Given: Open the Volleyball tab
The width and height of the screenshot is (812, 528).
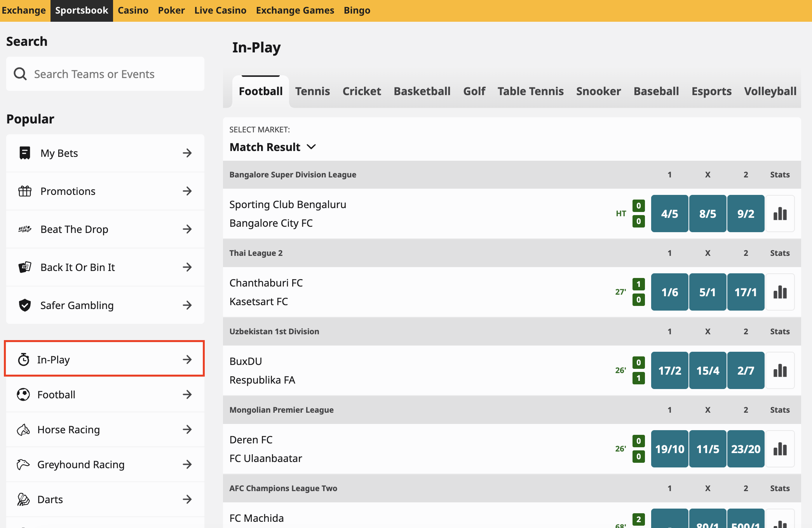Looking at the screenshot, I should pyautogui.click(x=770, y=91).
